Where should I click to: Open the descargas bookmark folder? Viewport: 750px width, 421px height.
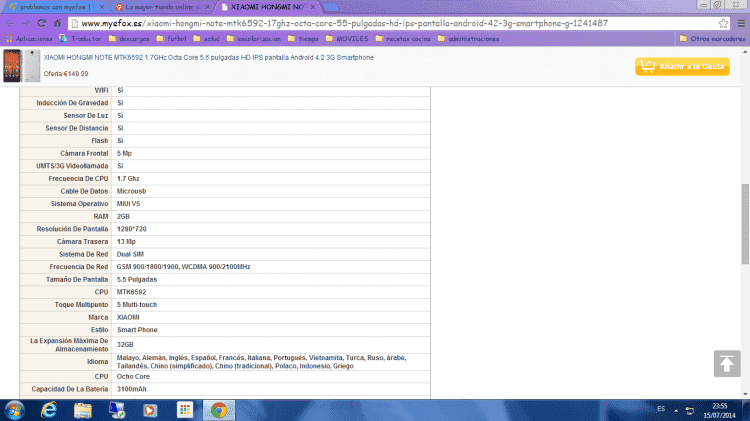[129, 39]
